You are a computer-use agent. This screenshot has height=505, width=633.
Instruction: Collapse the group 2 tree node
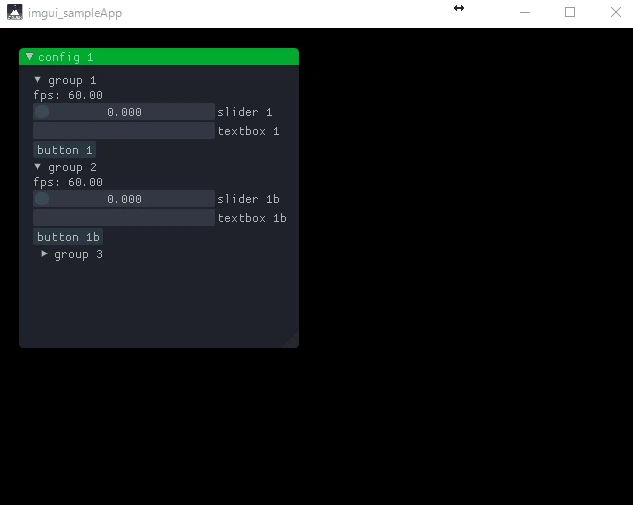click(x=38, y=166)
